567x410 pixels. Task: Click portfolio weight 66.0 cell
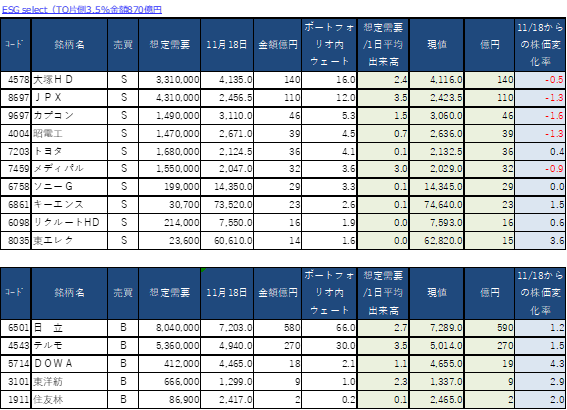point(329,328)
